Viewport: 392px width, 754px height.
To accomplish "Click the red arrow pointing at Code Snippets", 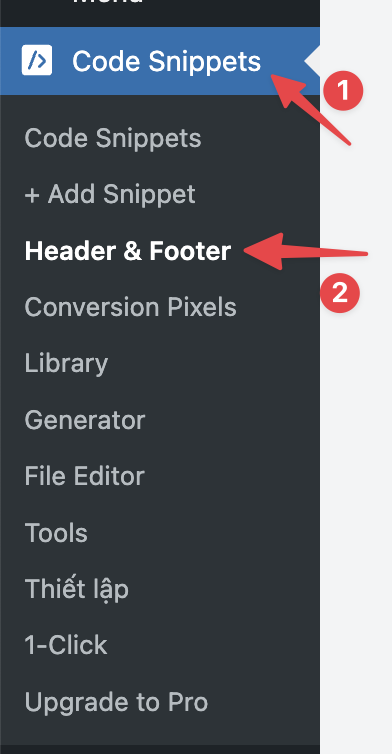I will 311,108.
